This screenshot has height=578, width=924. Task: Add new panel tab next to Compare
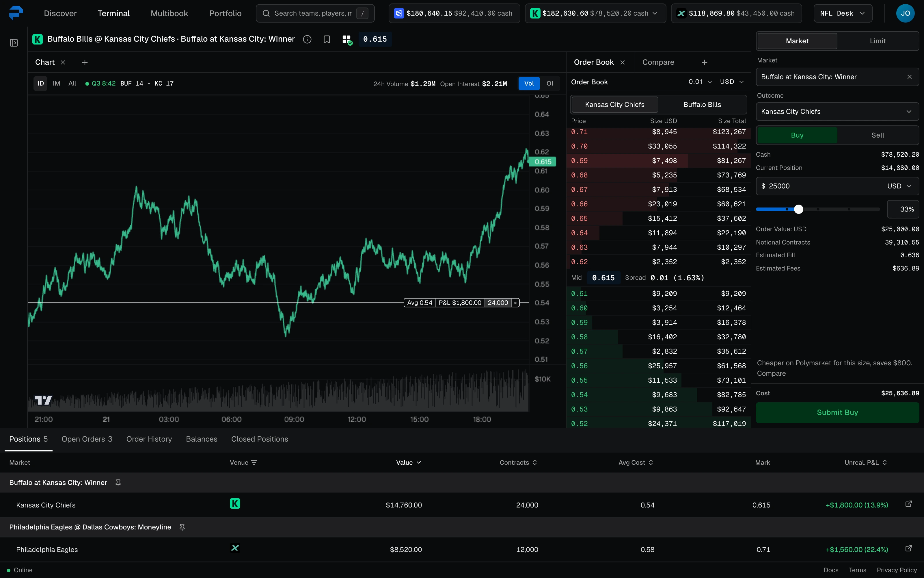point(705,62)
